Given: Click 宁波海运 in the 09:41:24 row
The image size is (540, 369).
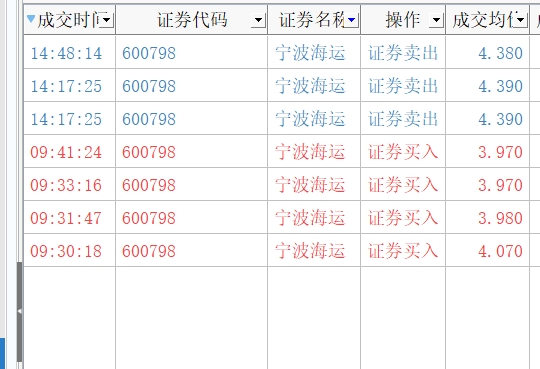Looking at the screenshot, I should point(310,152).
